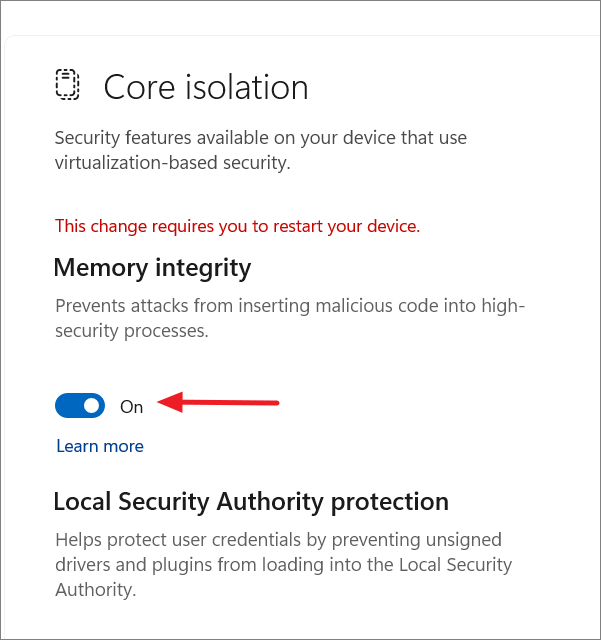Click the red restart required warning text
The width and height of the screenshot is (601, 640).
pyautogui.click(x=237, y=226)
